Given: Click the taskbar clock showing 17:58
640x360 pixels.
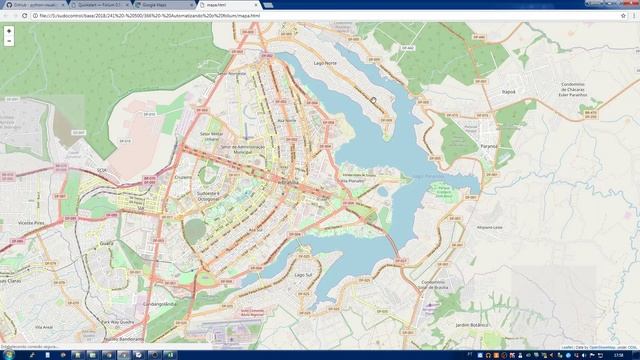Looking at the screenshot, I should tap(618, 356).
